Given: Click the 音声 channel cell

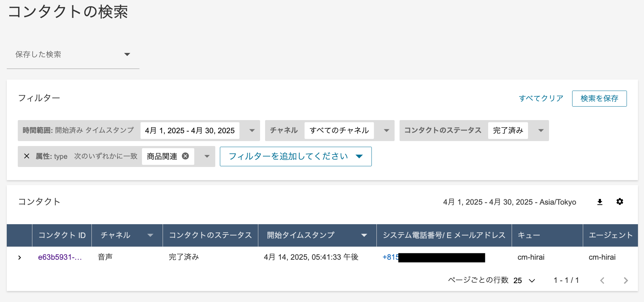Looking at the screenshot, I should [x=105, y=257].
